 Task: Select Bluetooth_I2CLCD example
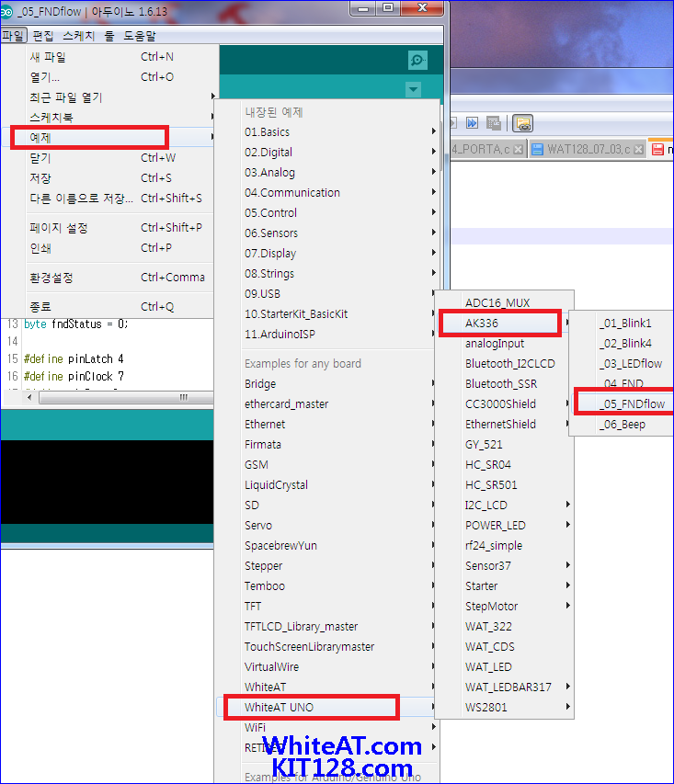point(505,363)
